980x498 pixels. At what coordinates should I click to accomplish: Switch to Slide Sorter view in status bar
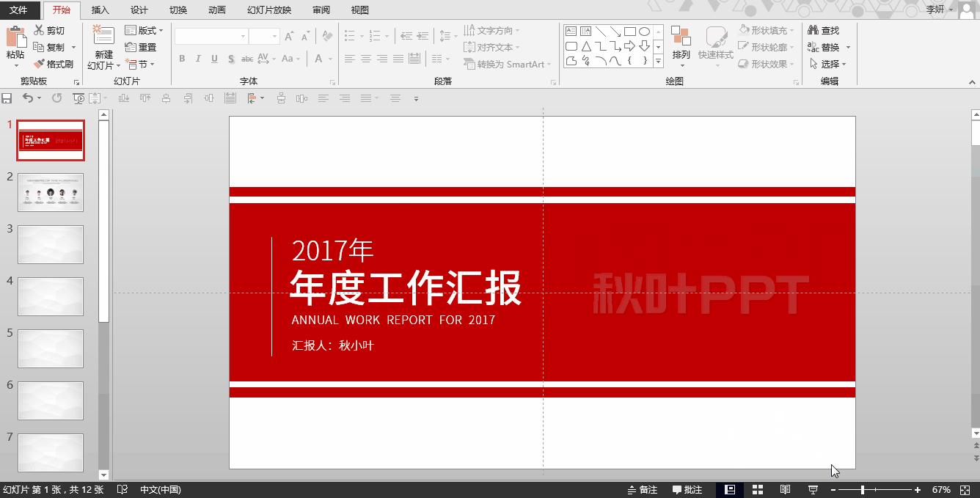pyautogui.click(x=758, y=489)
